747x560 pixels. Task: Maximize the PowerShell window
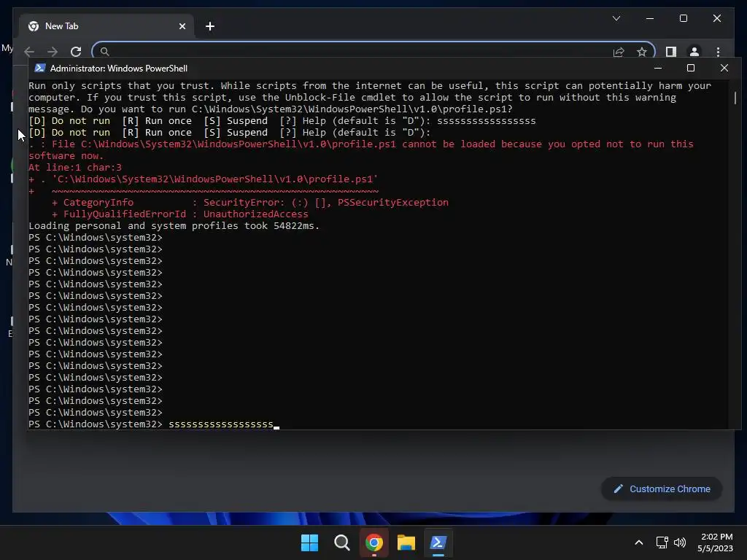tap(691, 68)
